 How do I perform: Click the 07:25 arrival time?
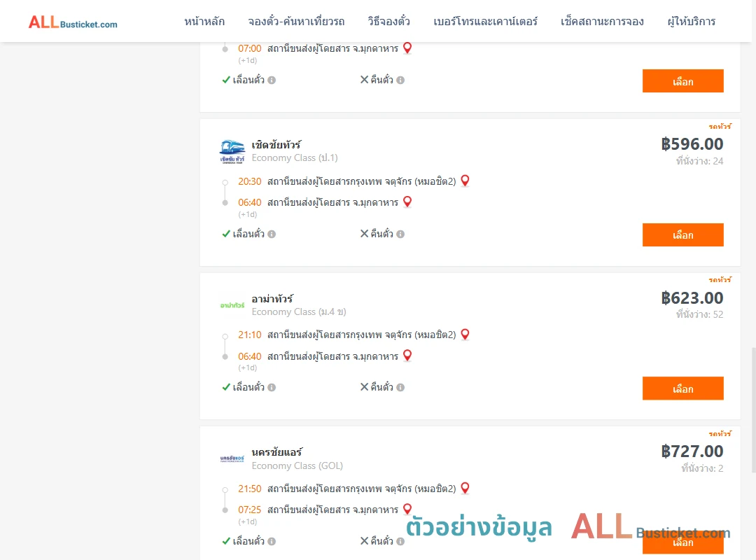[x=250, y=510]
